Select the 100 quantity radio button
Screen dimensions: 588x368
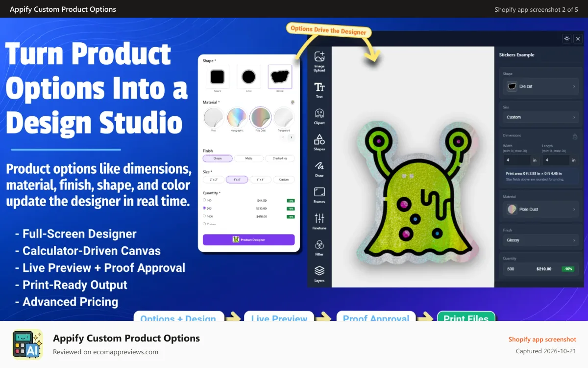pyautogui.click(x=204, y=200)
